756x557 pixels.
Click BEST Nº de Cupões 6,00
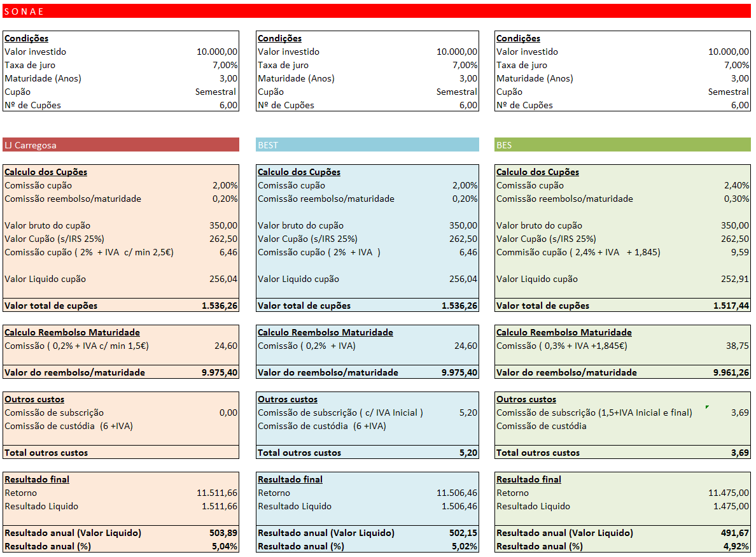pyautogui.click(x=468, y=105)
